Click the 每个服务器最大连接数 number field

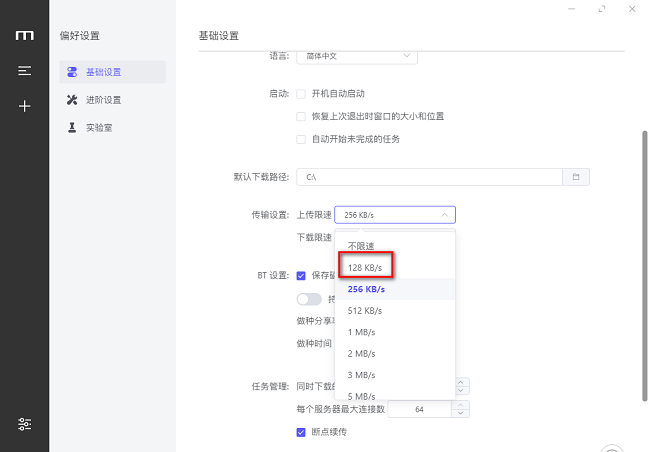(x=420, y=410)
